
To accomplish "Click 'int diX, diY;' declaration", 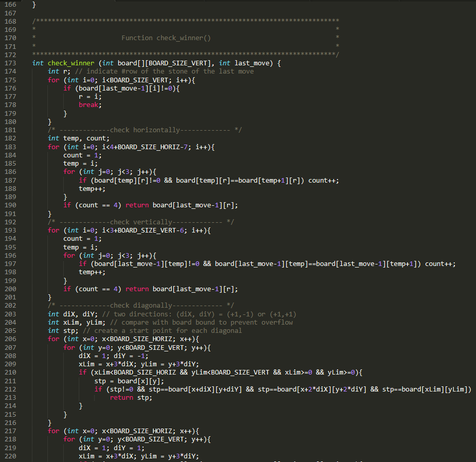I will (73, 314).
